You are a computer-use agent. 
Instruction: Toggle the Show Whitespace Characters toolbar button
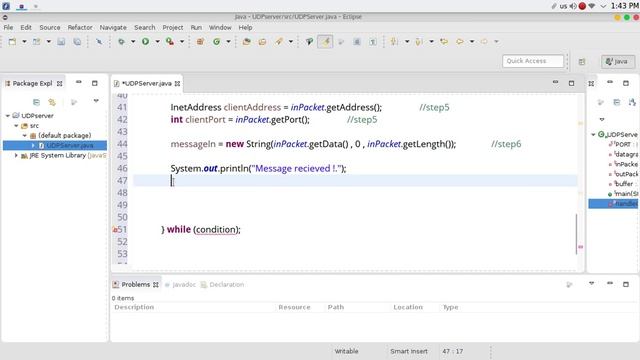click(373, 42)
